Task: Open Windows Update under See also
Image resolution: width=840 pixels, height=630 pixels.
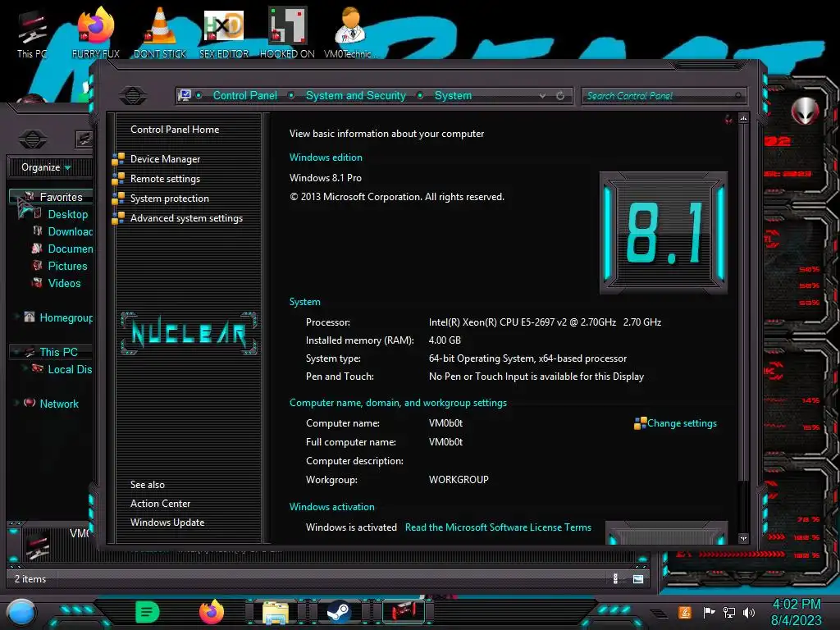Action: [x=167, y=523]
